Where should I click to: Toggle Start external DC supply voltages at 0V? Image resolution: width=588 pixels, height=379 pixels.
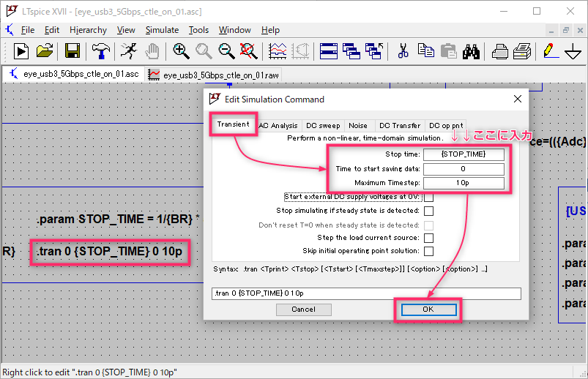(428, 198)
